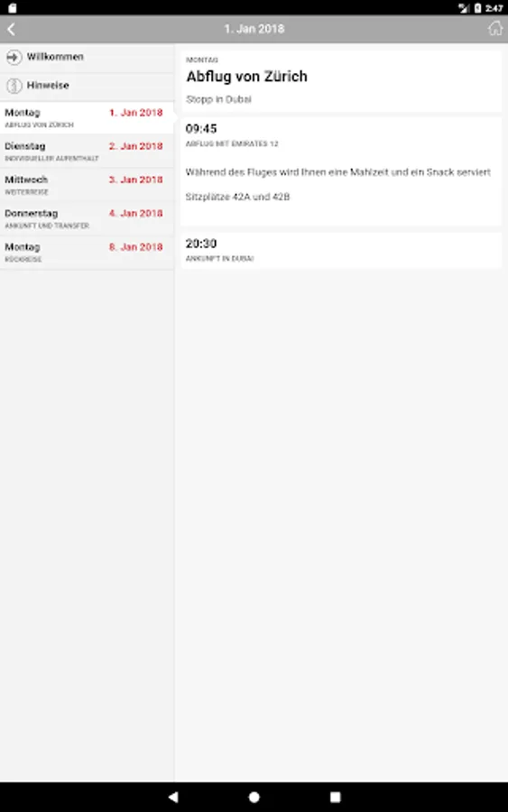Tap the battery icon in status bar
The height and width of the screenshot is (812, 508).
coord(477,8)
